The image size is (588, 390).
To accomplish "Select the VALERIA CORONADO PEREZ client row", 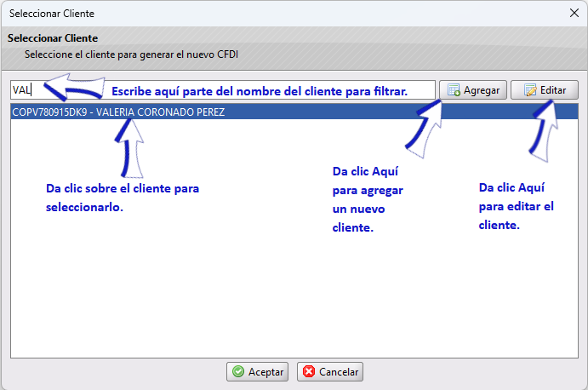I will (294, 112).
